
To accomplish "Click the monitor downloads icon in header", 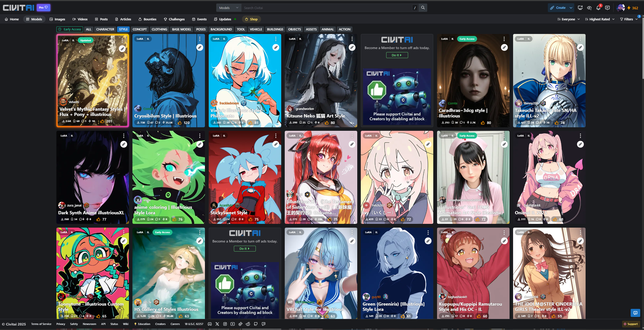I will [580, 8].
